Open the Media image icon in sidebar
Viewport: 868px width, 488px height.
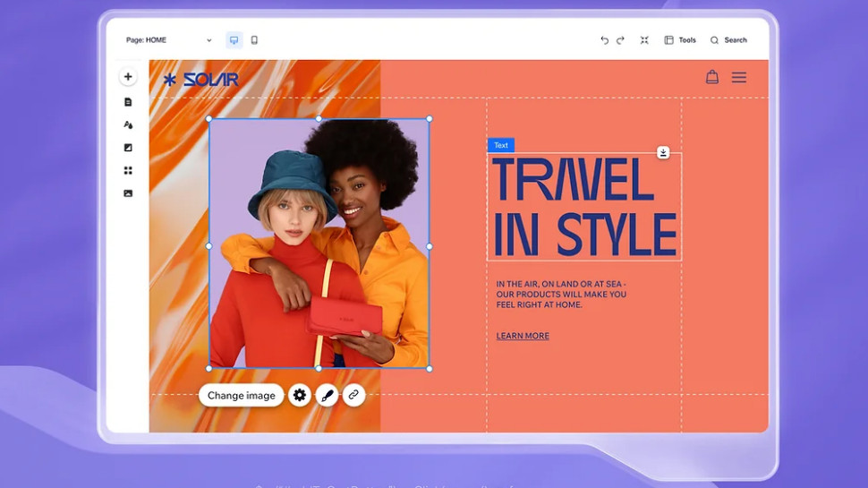click(128, 193)
